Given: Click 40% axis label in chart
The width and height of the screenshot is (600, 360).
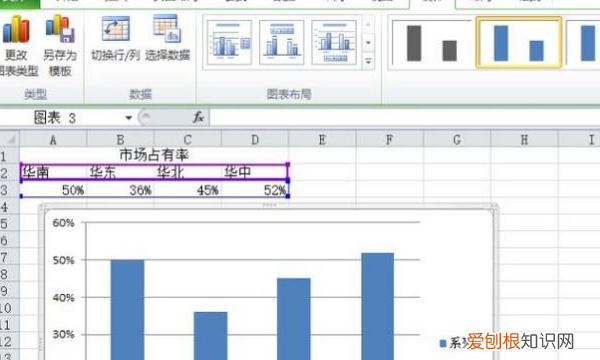Looking at the screenshot, I should point(63,298).
